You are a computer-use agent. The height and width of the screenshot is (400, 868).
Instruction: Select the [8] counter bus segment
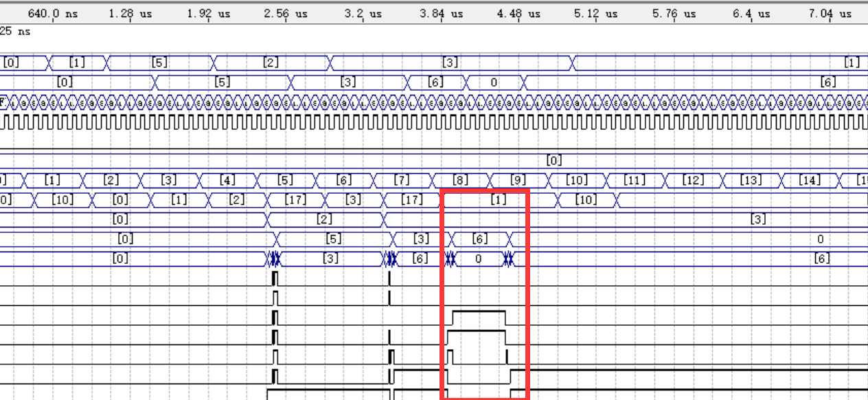tap(460, 181)
